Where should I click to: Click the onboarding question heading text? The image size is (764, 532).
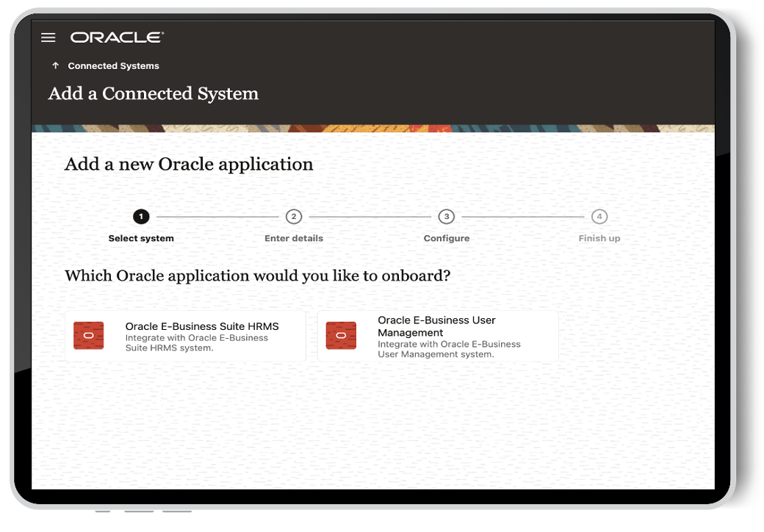[257, 276]
